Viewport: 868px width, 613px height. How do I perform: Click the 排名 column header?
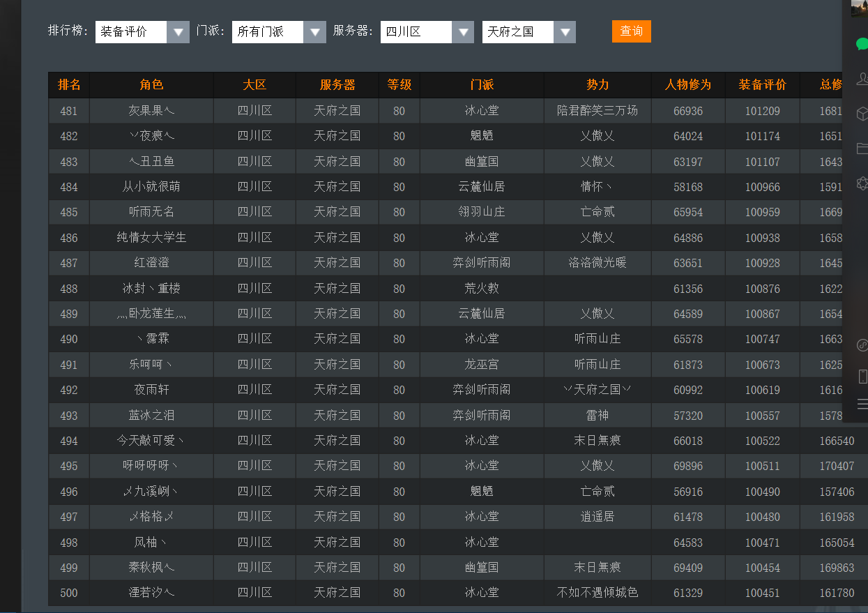click(x=69, y=85)
